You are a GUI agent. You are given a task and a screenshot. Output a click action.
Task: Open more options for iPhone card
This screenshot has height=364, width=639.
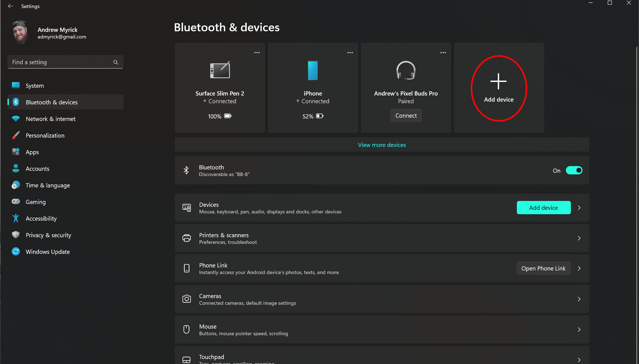pos(350,53)
